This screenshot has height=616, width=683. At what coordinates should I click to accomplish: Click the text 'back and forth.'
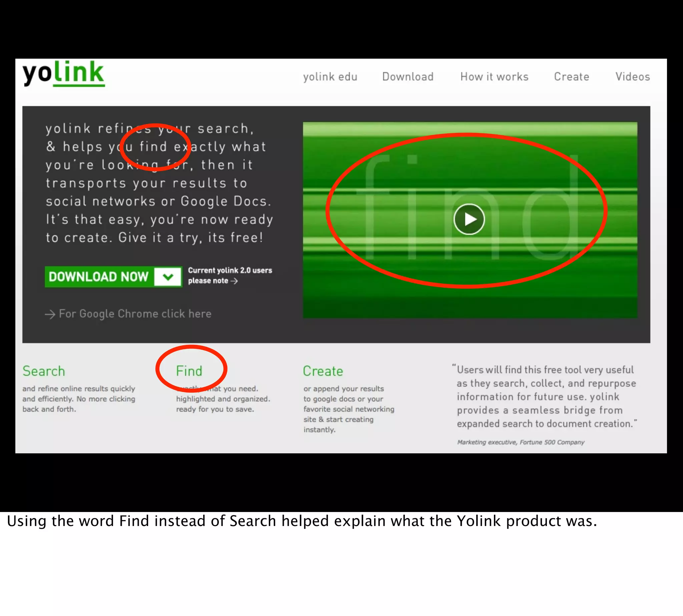[x=49, y=409]
